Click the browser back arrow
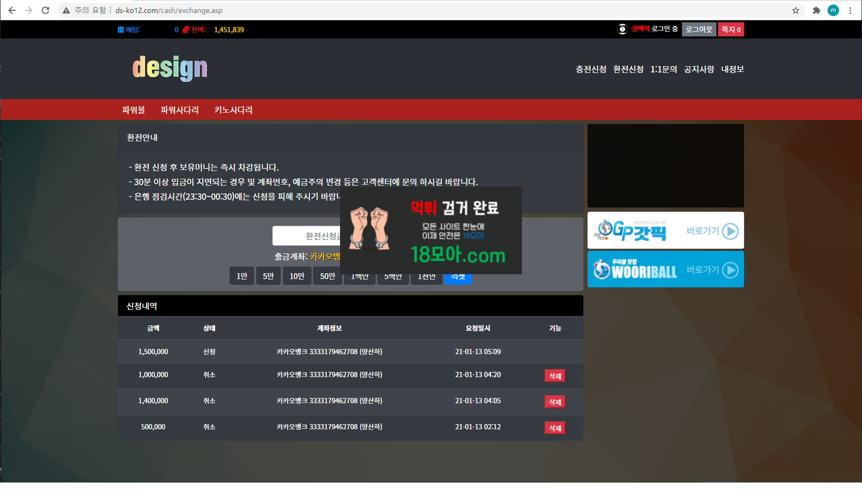862x504 pixels. point(12,10)
